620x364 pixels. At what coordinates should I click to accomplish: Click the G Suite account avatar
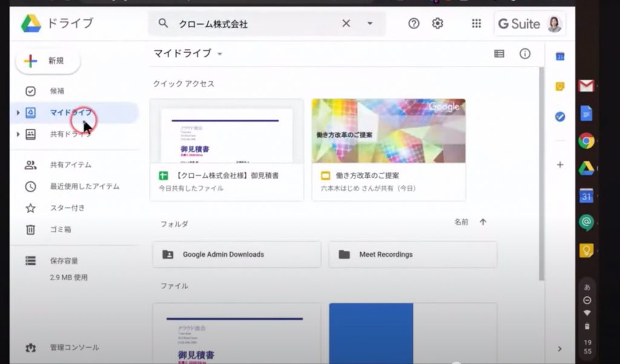click(x=555, y=24)
